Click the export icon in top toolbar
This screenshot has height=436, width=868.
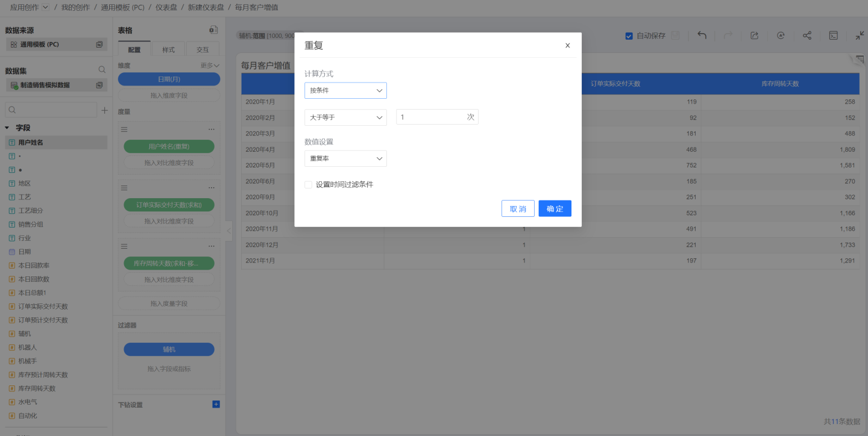(754, 36)
